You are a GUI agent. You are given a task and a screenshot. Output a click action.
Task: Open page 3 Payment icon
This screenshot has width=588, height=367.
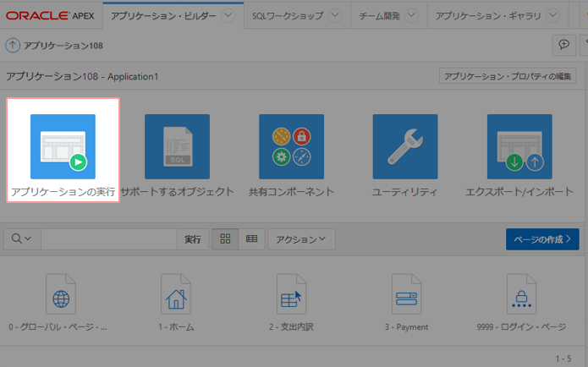coord(406,294)
